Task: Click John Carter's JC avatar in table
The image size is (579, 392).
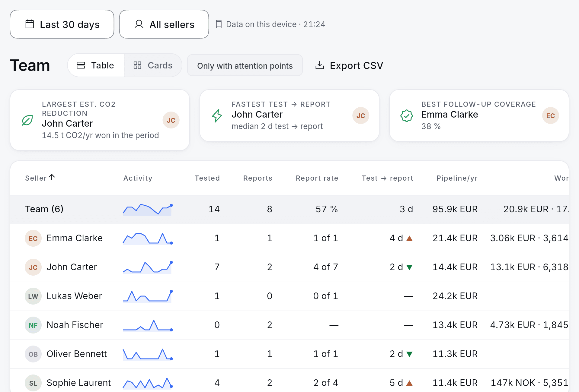Action: point(33,267)
